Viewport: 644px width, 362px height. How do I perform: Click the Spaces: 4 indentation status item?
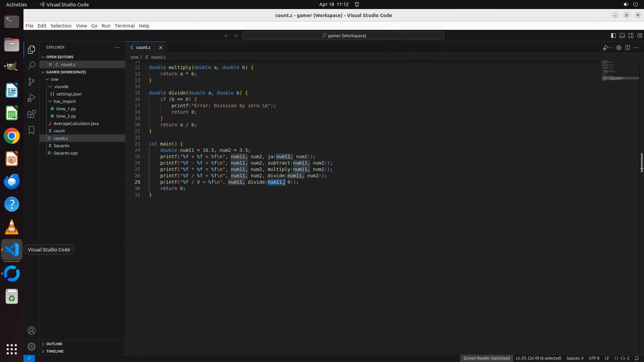tap(575, 358)
